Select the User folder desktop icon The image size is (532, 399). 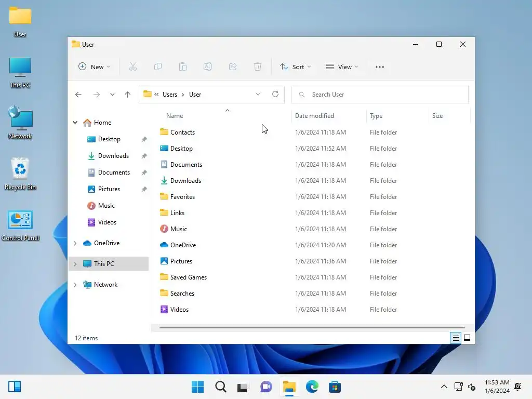(20, 22)
